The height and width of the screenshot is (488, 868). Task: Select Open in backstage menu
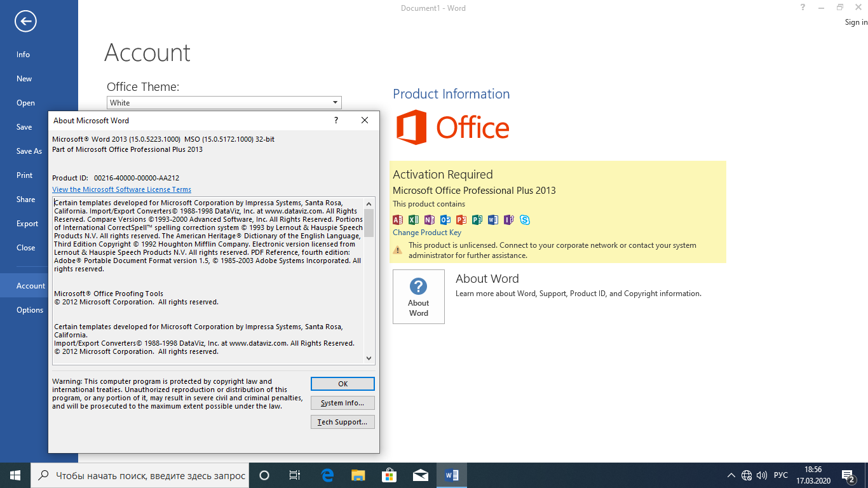39,103
